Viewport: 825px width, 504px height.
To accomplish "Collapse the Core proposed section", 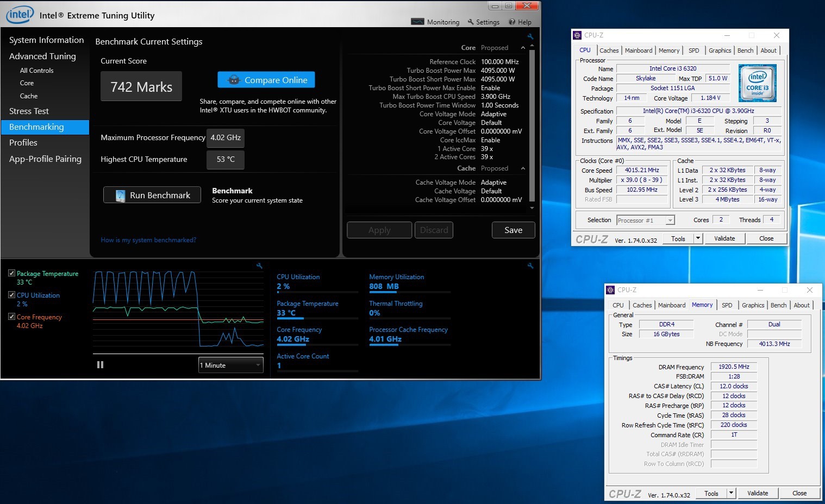I will click(x=523, y=48).
